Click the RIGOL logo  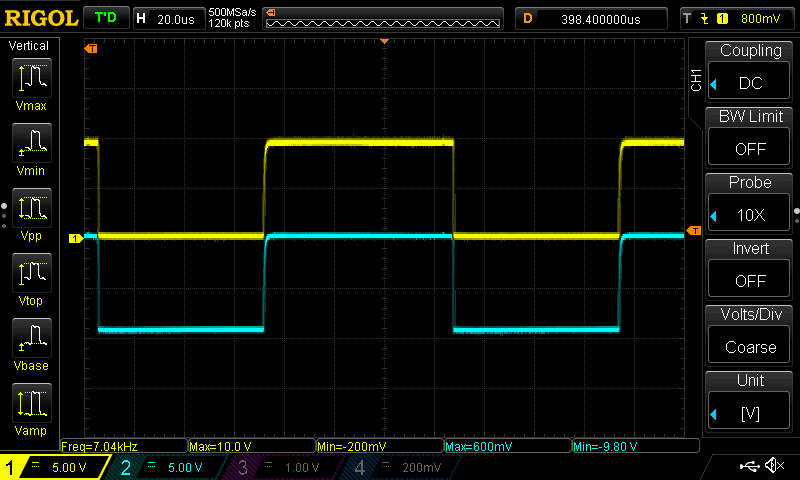pos(41,19)
